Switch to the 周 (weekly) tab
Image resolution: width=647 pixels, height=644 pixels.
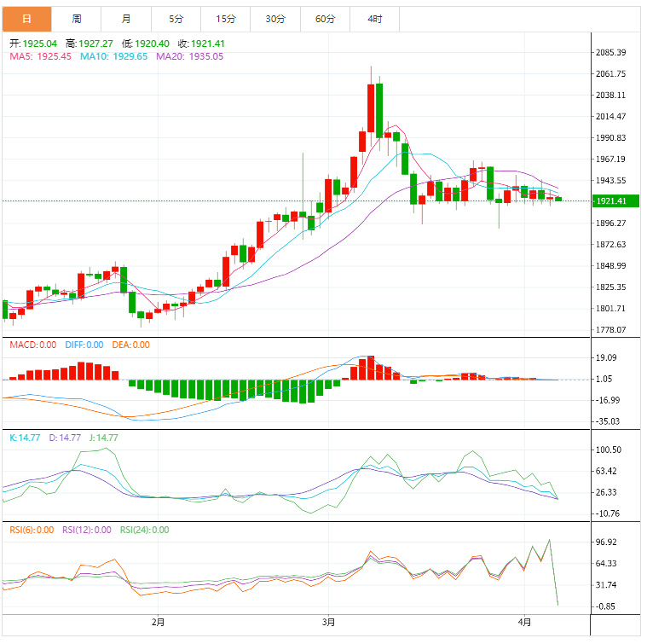(77, 18)
